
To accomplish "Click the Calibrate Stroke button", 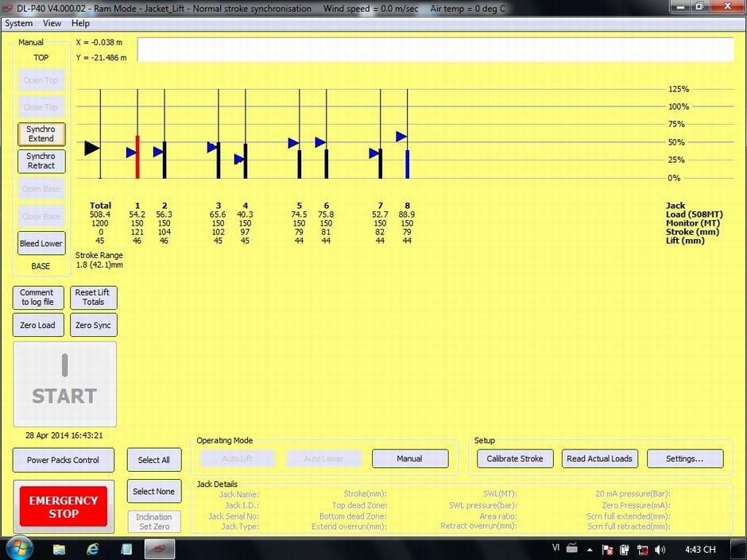I will [515, 459].
